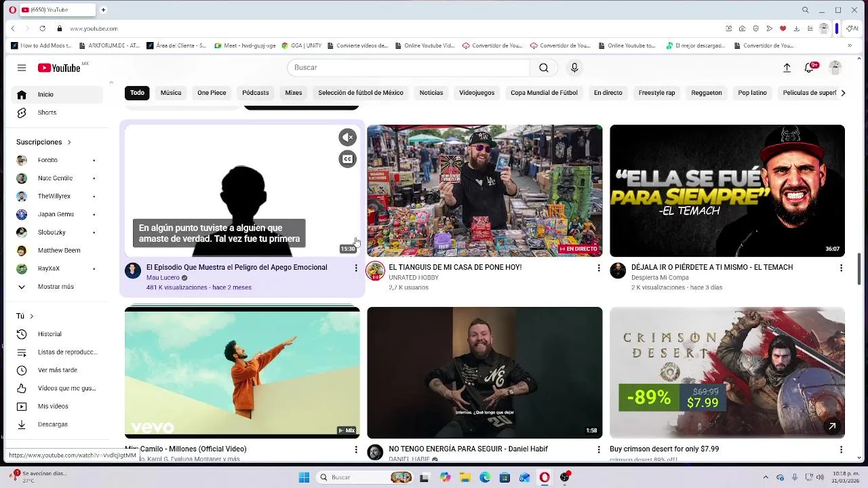
Task: Open the upload video icon
Action: pos(787,68)
